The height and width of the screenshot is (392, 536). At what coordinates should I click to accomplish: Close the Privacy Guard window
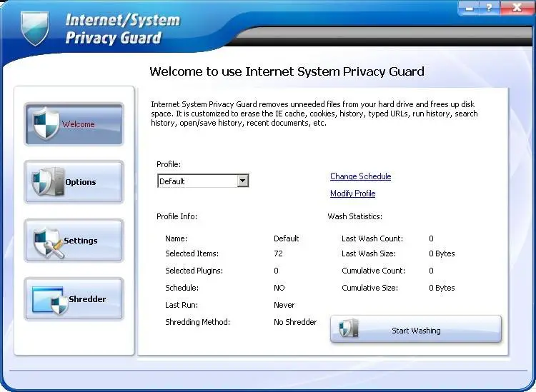pos(517,8)
